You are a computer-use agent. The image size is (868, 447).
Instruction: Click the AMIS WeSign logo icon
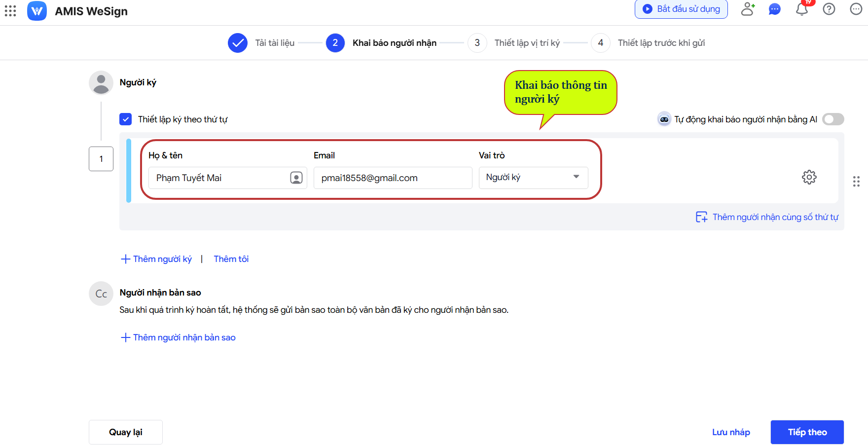pyautogui.click(x=37, y=11)
